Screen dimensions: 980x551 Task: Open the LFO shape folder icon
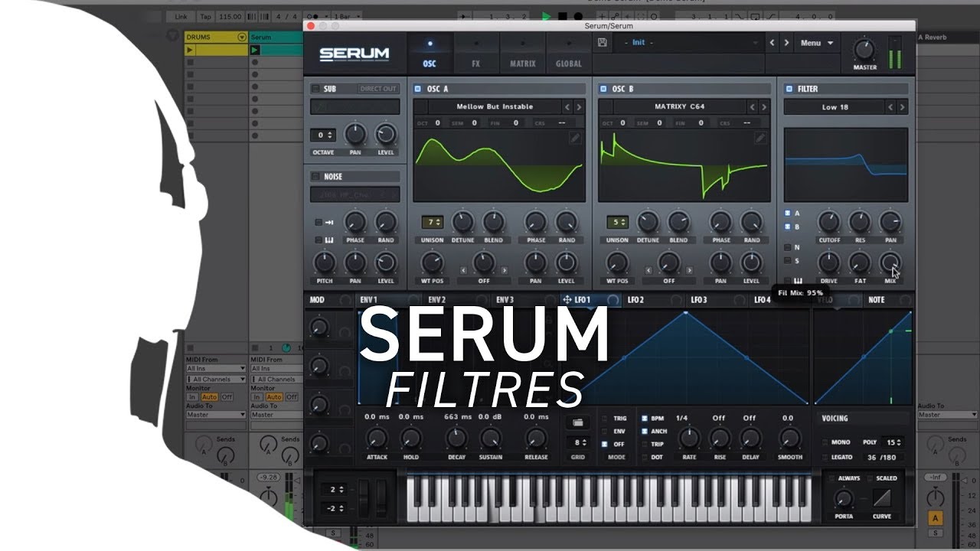pyautogui.click(x=578, y=422)
